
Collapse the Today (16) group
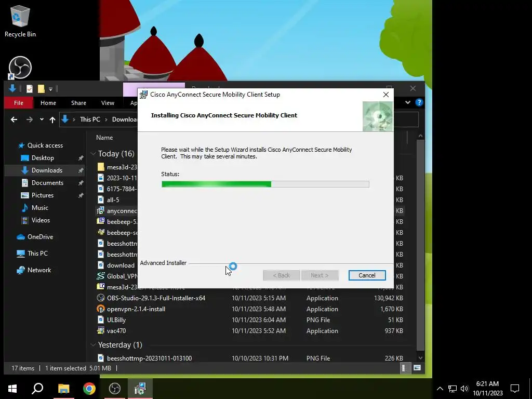[93, 154]
